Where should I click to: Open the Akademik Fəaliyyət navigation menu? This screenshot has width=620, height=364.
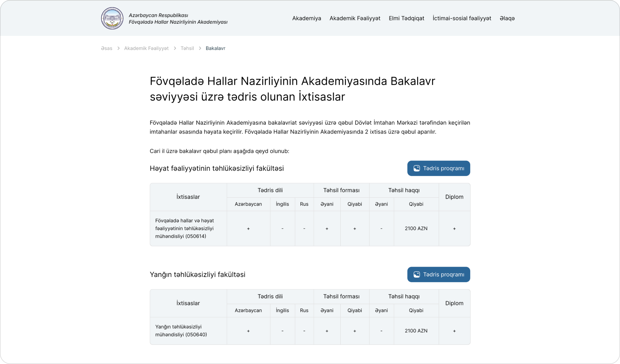click(355, 18)
